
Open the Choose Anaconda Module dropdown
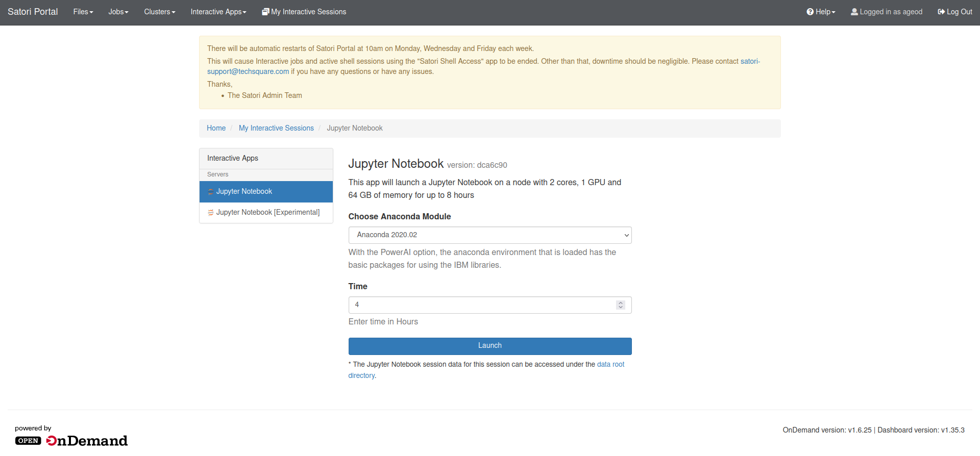[490, 235]
